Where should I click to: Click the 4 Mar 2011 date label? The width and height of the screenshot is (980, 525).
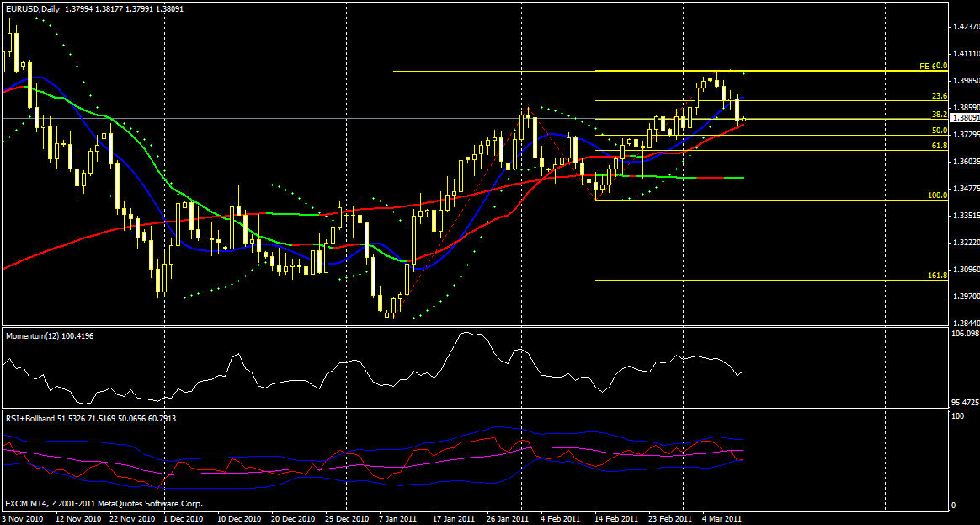(x=722, y=519)
